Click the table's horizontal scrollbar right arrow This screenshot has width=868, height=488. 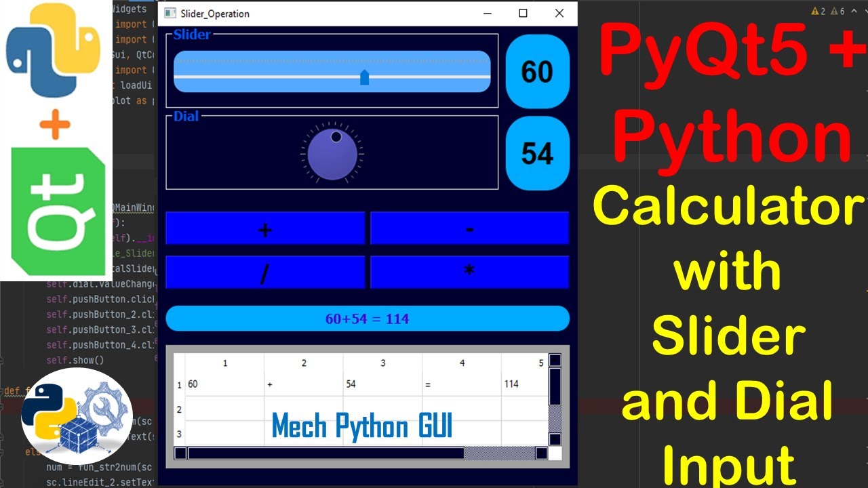tap(541, 453)
